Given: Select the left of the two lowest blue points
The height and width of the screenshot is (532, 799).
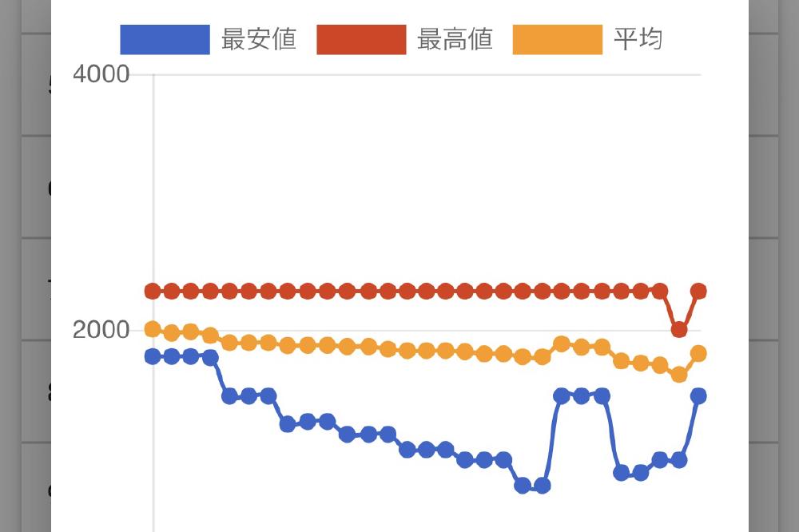Looking at the screenshot, I should pos(523,486).
